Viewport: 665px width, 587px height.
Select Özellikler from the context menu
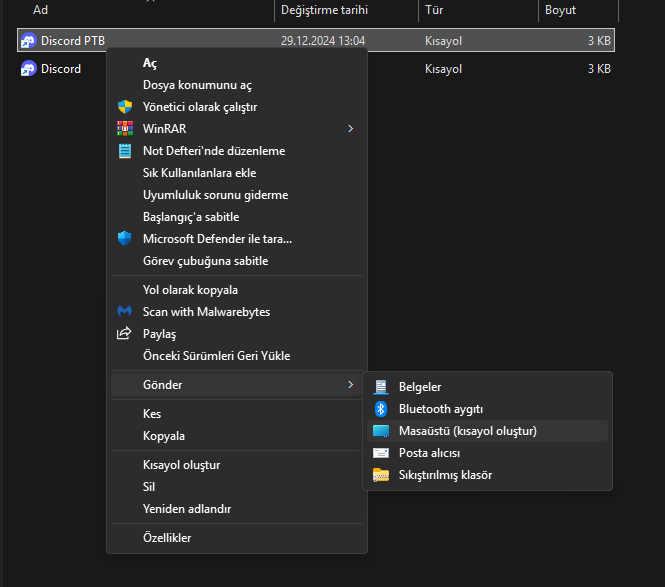167,538
